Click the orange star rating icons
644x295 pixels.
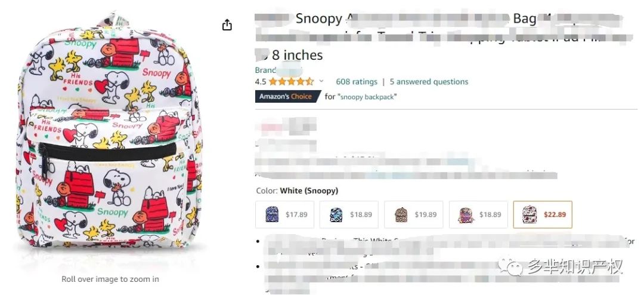291,81
